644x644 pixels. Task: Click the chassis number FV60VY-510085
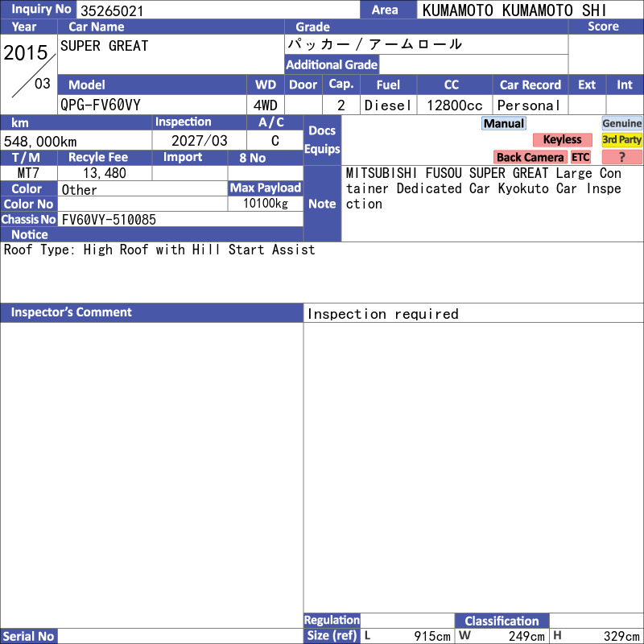tap(109, 219)
